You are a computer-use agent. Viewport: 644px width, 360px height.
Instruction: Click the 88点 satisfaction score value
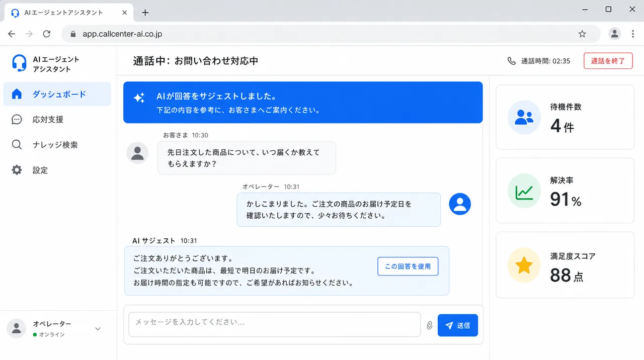567,276
